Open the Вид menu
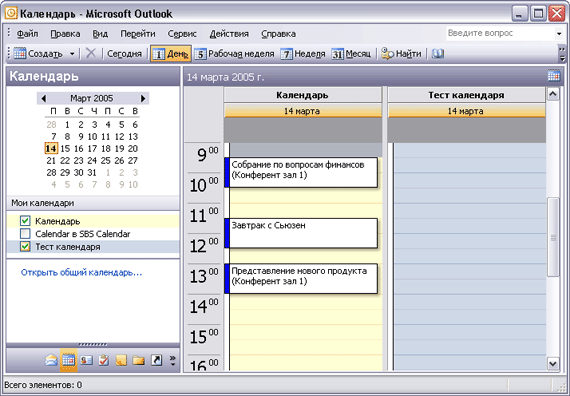Screen dimensions: 570x396 pos(100,34)
